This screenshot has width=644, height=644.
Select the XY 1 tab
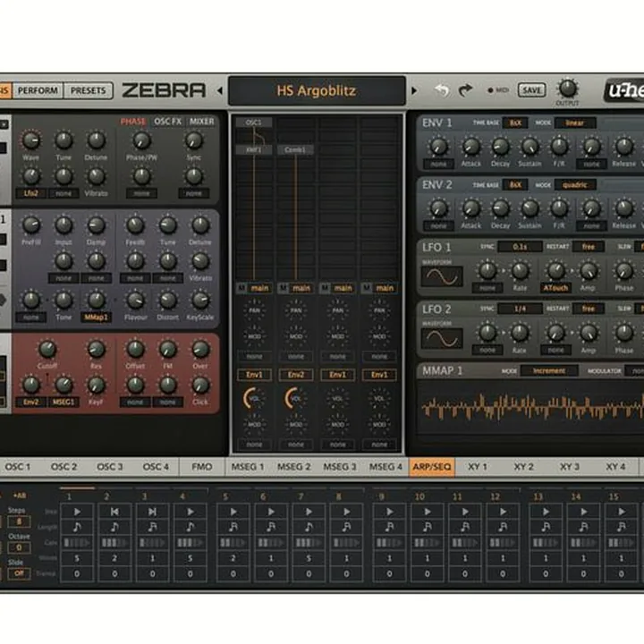pos(478,467)
